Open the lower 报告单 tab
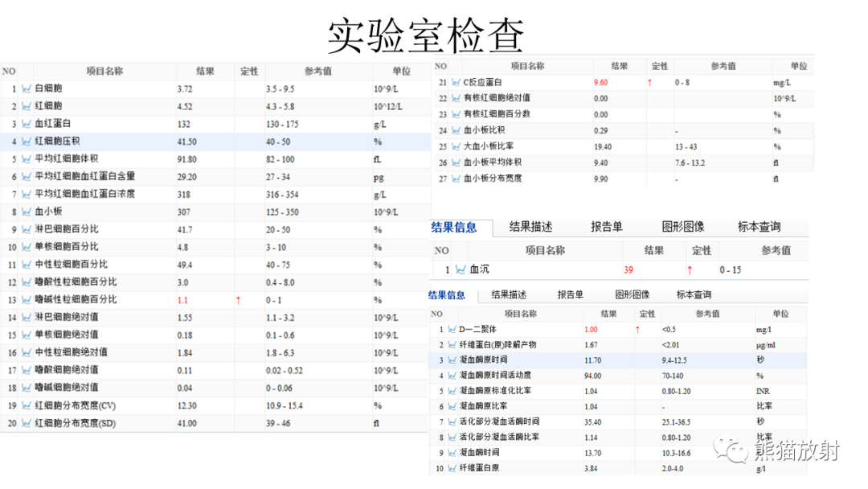The width and height of the screenshot is (868, 489). 570,295
